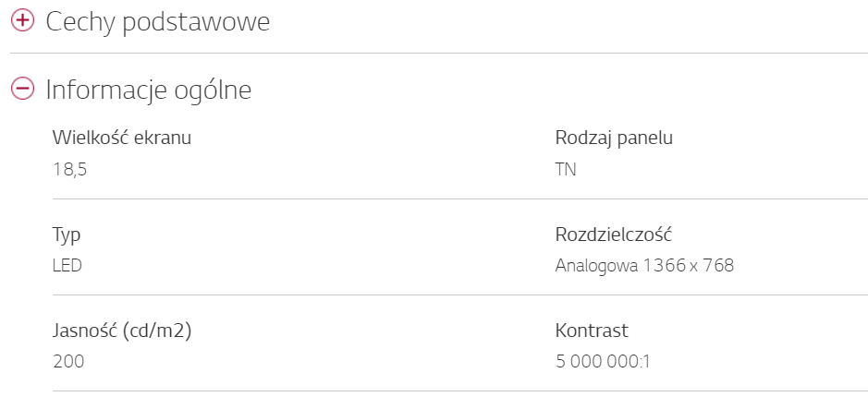Click the Analogowa 1366 x 768 value
This screenshot has height=397, width=868.
[x=644, y=266]
